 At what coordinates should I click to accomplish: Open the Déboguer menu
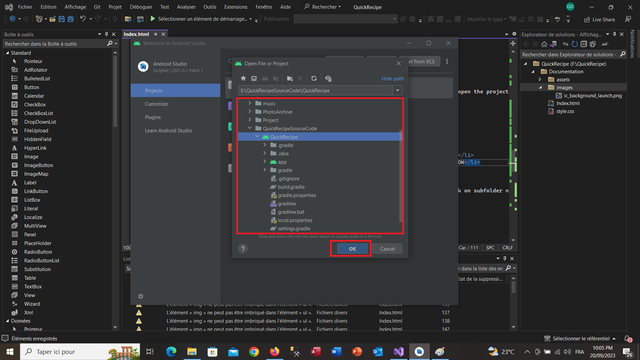(x=141, y=7)
